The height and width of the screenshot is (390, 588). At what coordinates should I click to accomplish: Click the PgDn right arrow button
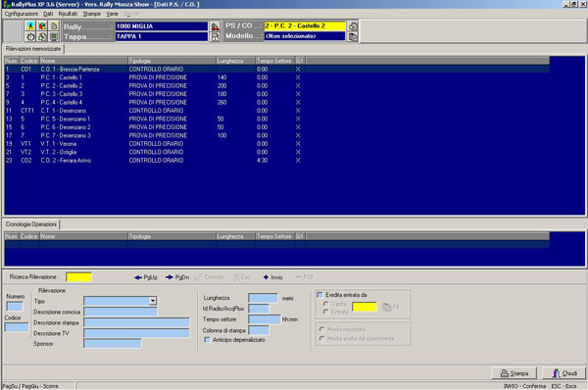(177, 277)
